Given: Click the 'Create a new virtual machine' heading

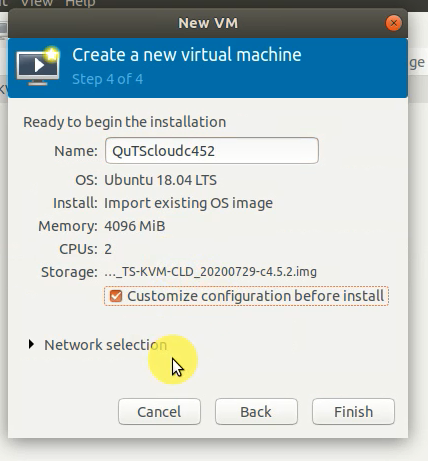Looking at the screenshot, I should point(187,55).
